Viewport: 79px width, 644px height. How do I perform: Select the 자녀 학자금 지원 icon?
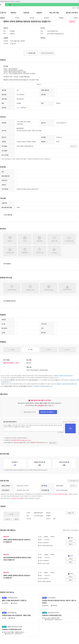[69, 239]
